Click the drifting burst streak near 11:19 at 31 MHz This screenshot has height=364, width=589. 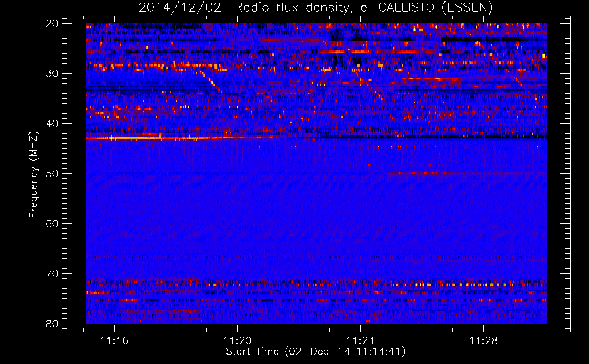click(x=210, y=81)
